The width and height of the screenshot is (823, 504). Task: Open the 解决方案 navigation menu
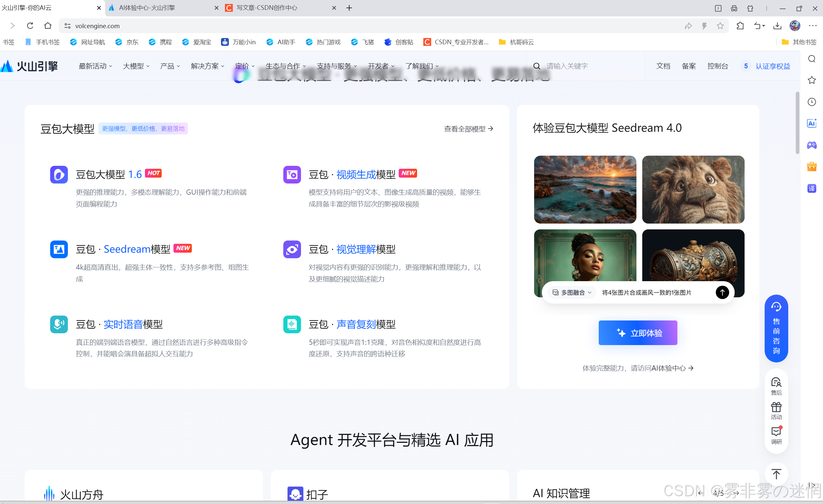(207, 66)
